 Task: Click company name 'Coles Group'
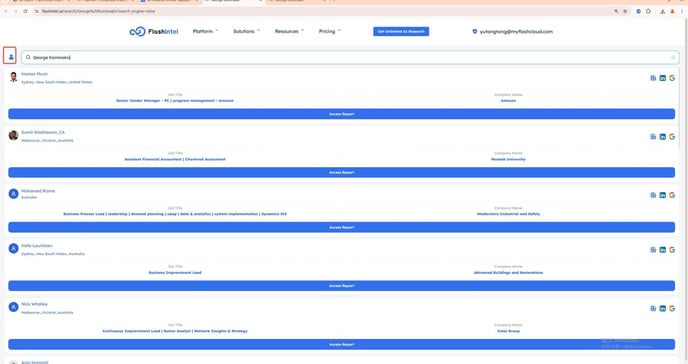click(508, 331)
